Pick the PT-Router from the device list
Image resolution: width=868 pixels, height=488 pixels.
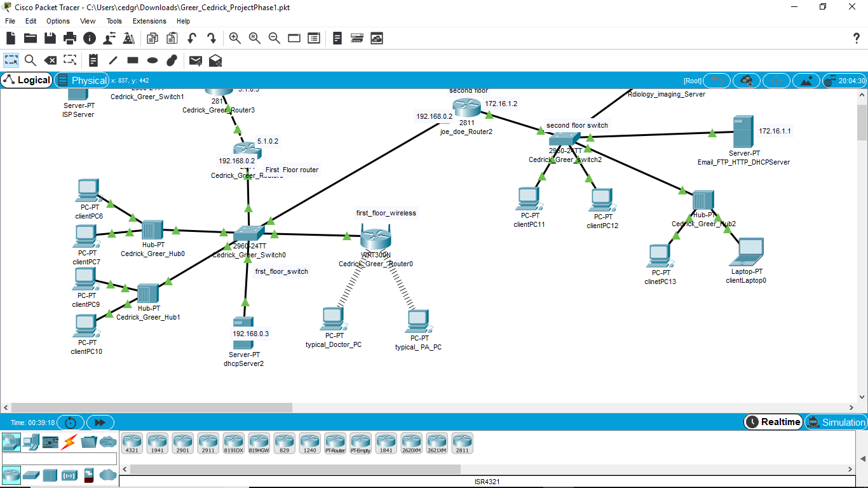(336, 444)
